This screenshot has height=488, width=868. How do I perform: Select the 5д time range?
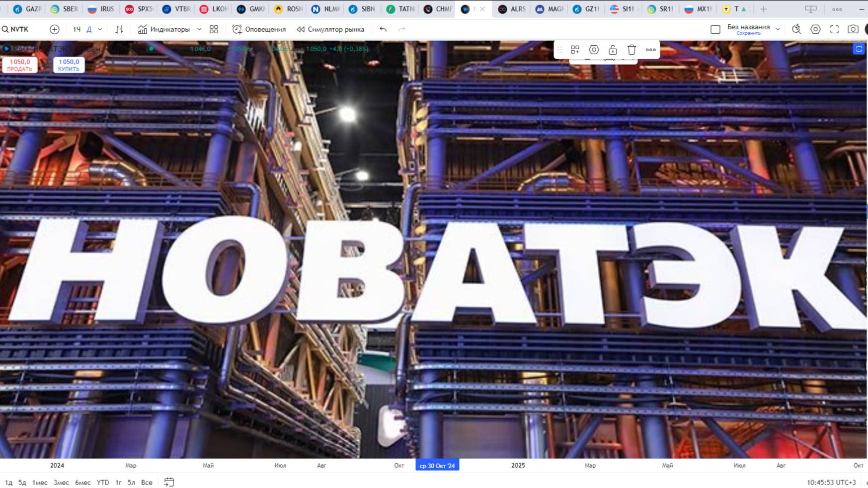point(22,483)
